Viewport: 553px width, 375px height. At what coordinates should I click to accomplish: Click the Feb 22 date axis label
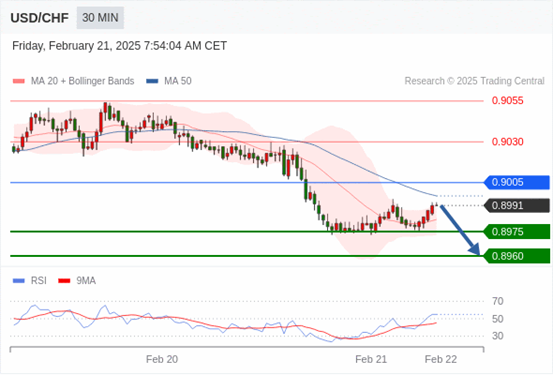[x=441, y=359]
